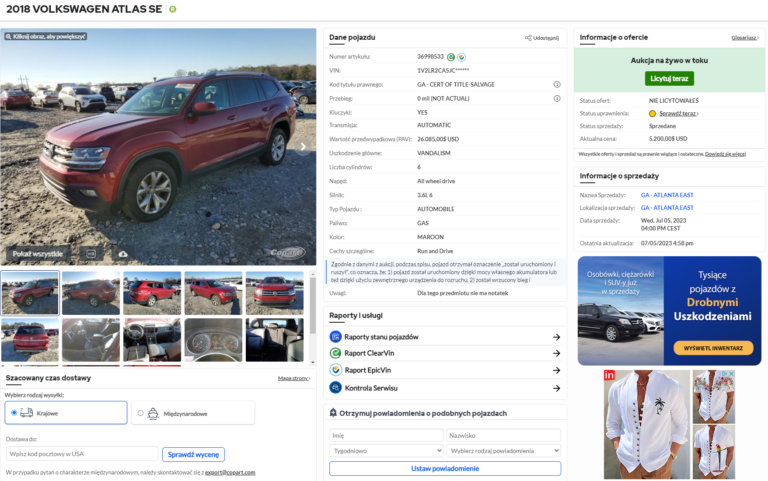Screen dimensions: 768x481
Task: Click info icon beside Kod tytułu prawnego
Action: tap(557, 84)
